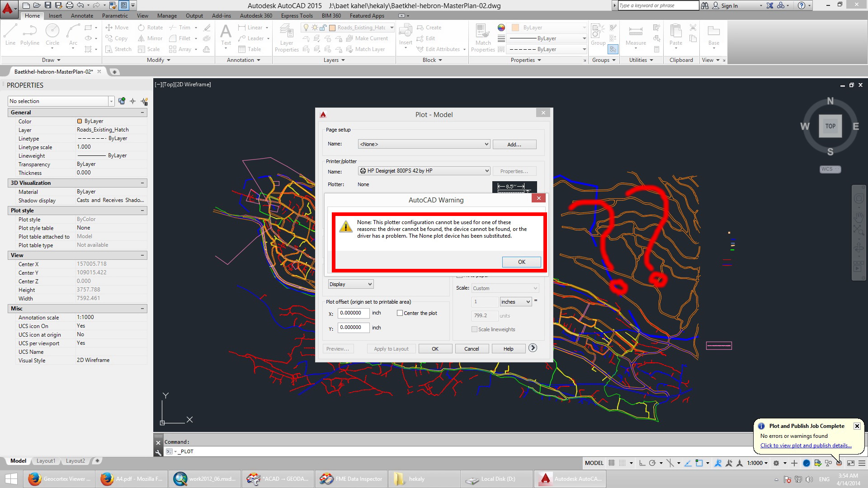The height and width of the screenshot is (488, 868).
Task: Click OK in the AutoCAD Warning dialog
Action: pyautogui.click(x=521, y=262)
